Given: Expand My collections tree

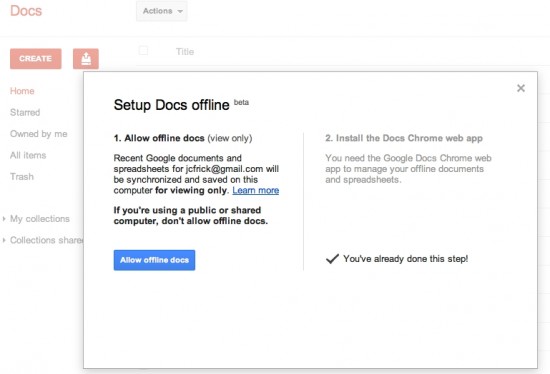Looking at the screenshot, I should pos(4,219).
